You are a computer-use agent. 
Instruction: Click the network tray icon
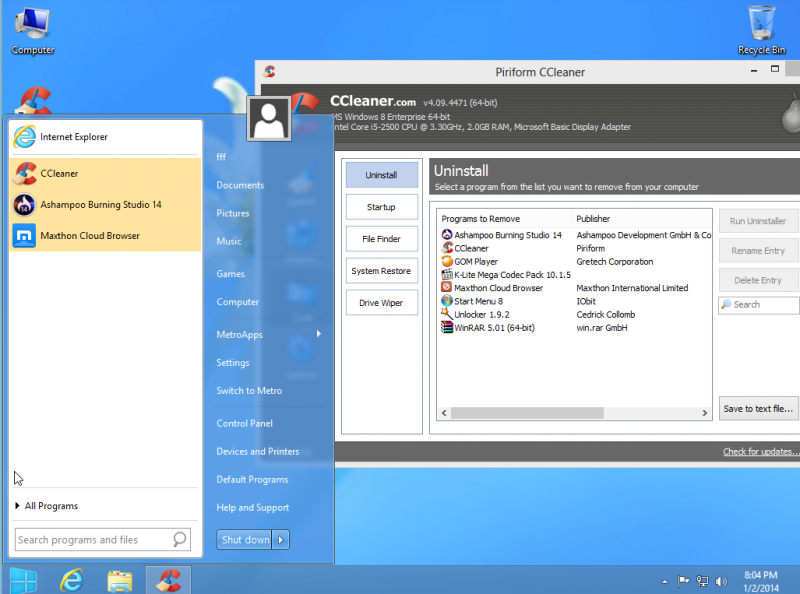[x=703, y=581]
